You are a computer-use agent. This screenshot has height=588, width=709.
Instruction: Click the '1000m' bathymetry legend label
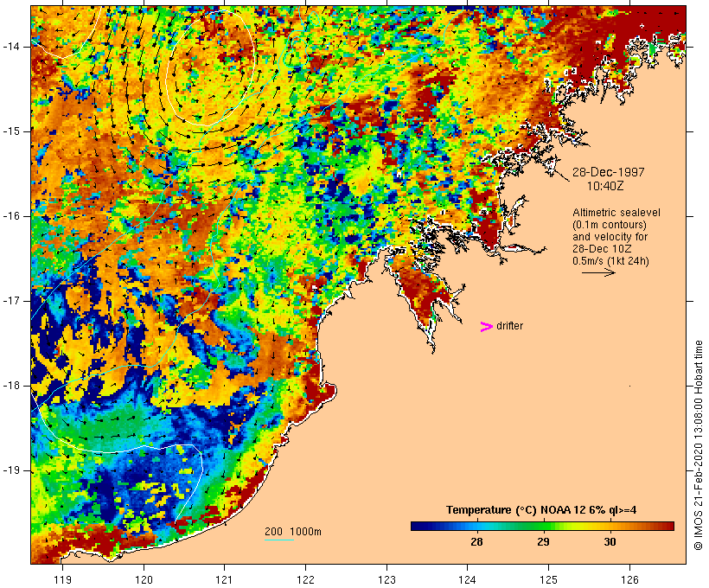(x=305, y=532)
